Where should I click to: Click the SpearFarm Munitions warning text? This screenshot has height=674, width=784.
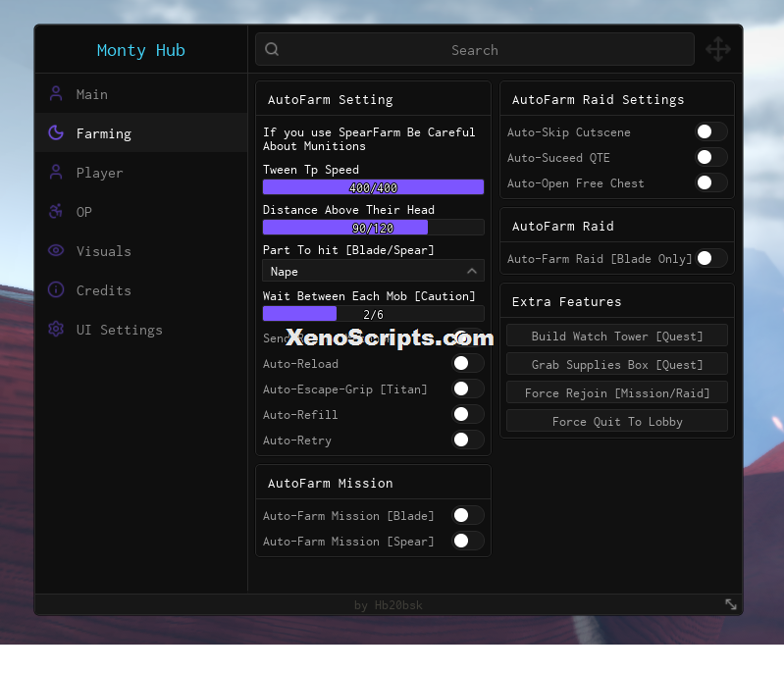tap(369, 139)
